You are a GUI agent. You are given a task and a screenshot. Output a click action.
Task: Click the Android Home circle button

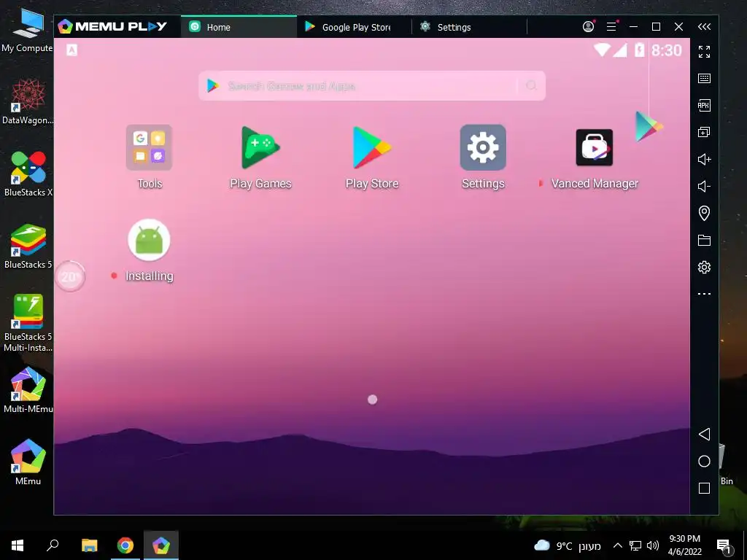pos(704,461)
